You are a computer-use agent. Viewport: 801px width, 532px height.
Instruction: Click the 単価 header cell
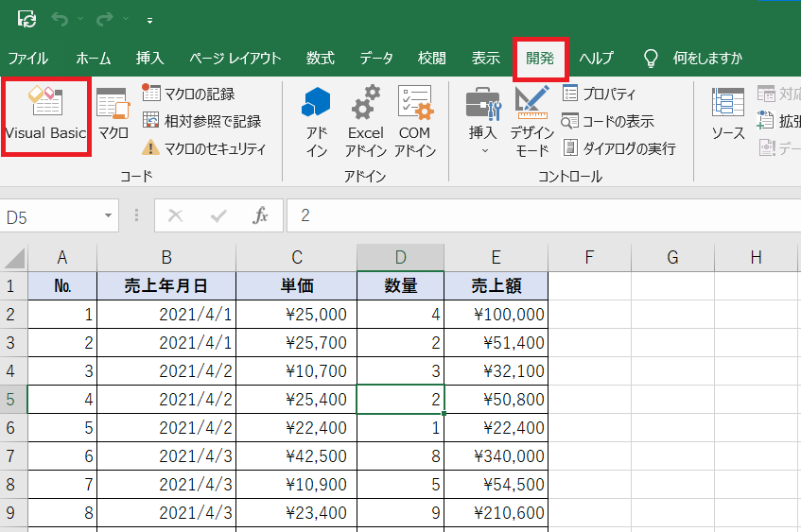(297, 286)
